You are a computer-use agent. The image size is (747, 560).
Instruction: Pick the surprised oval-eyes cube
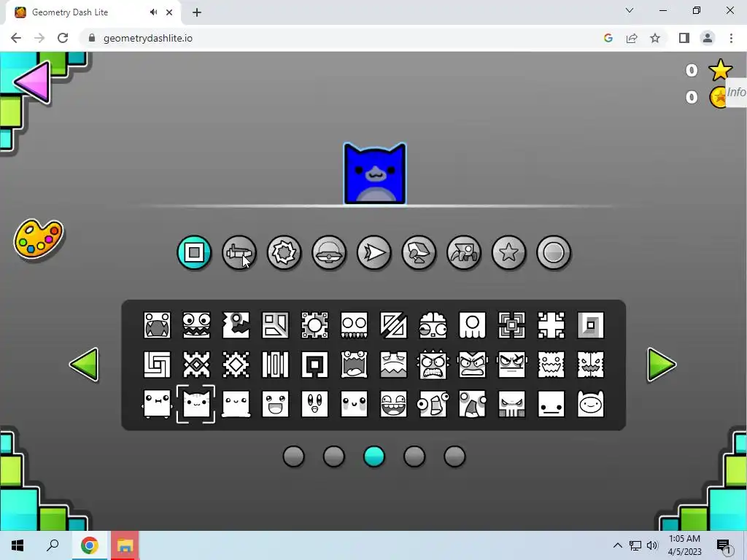pyautogui.click(x=315, y=404)
